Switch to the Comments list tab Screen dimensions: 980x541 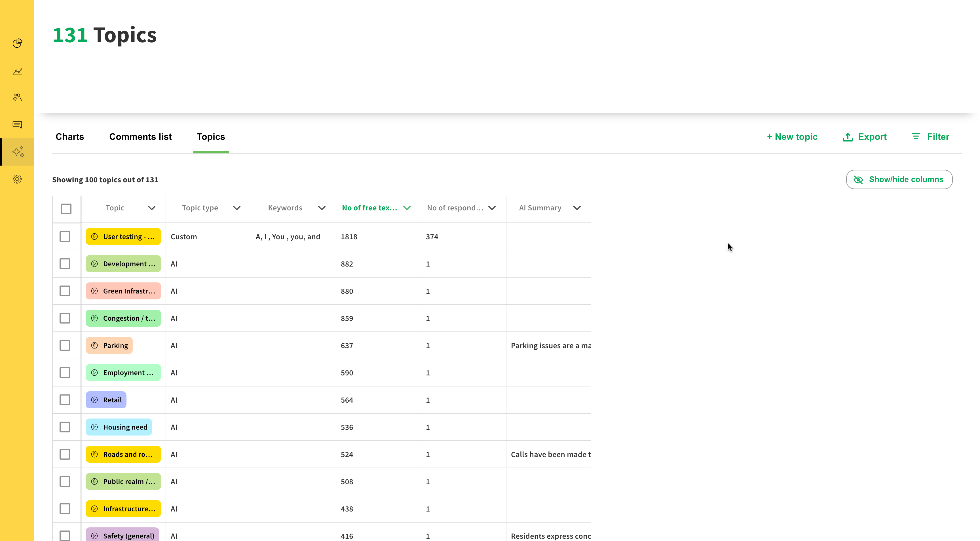click(140, 137)
